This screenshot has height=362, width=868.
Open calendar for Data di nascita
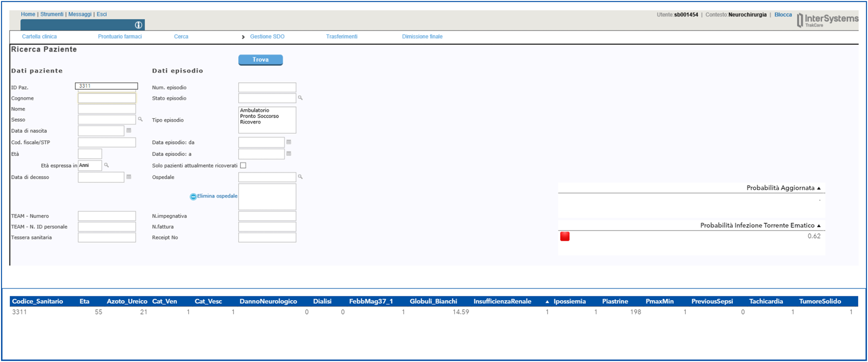(x=129, y=130)
